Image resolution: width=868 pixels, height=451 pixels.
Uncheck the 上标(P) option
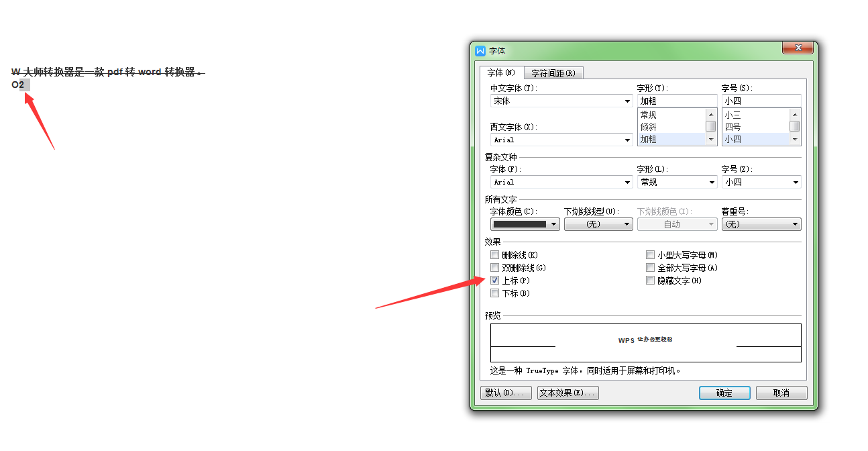coord(494,280)
